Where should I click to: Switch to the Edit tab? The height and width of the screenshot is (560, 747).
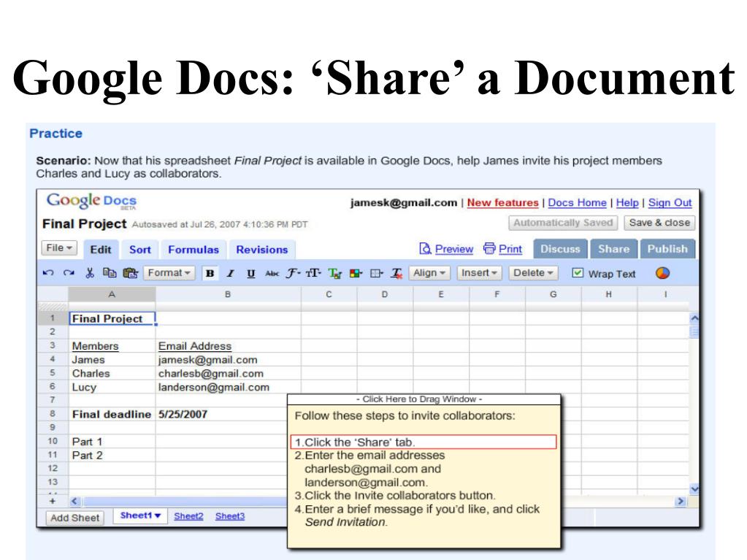(x=101, y=250)
